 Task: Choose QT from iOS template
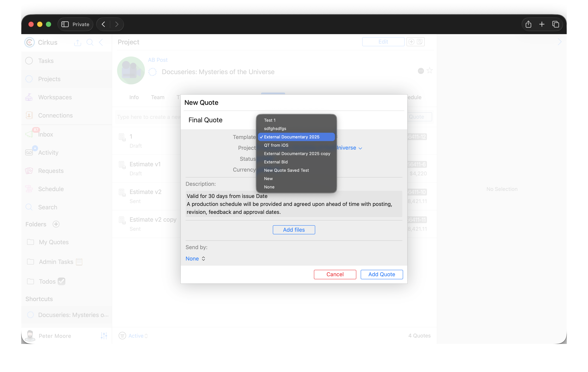click(276, 145)
